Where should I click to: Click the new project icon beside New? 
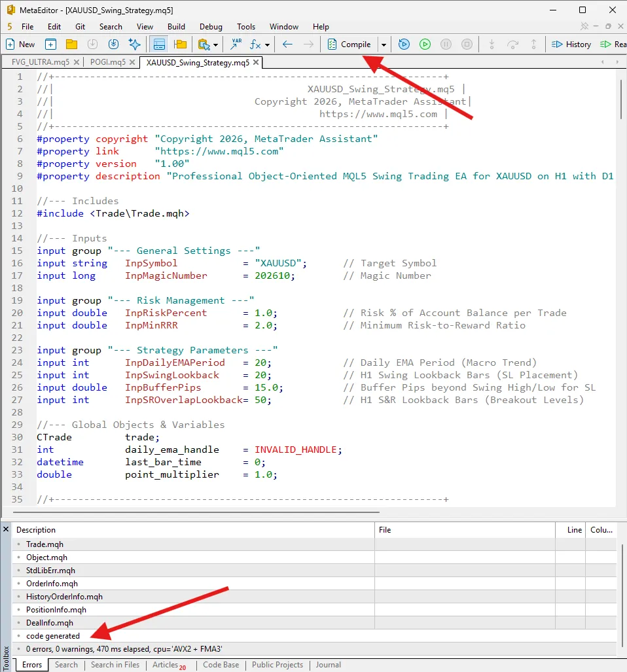(x=50, y=44)
